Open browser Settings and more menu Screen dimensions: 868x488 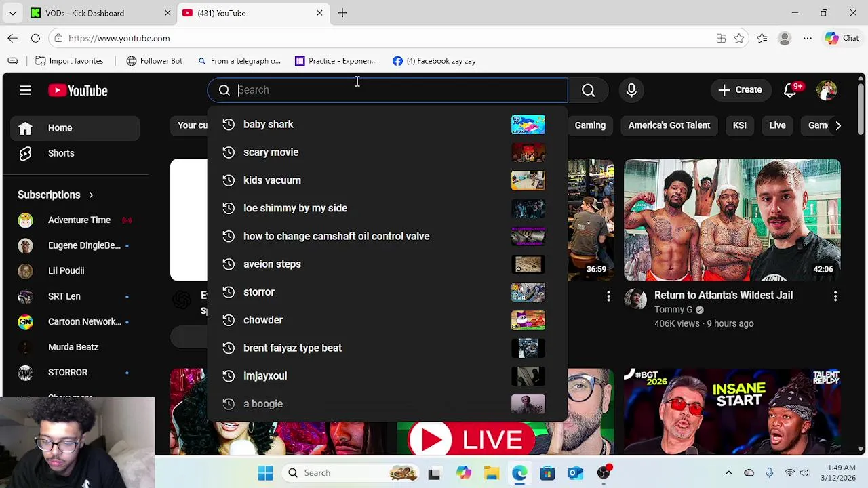click(808, 39)
